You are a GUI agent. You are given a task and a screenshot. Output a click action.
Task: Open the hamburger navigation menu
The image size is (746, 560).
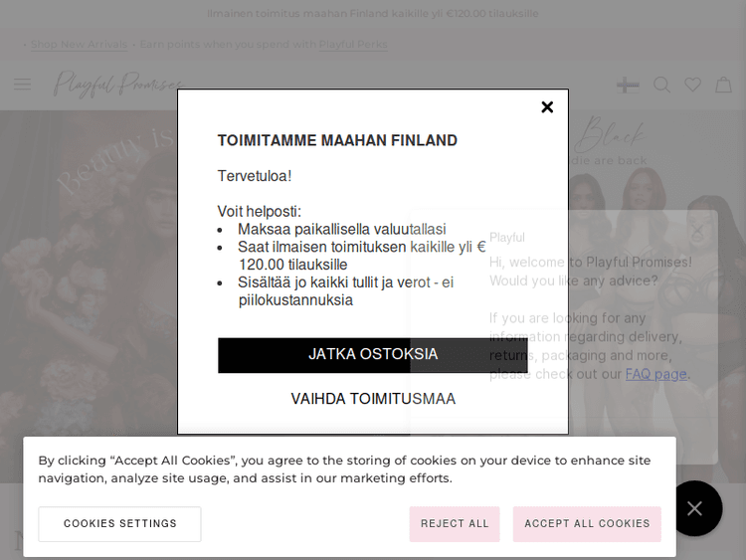tap(22, 85)
